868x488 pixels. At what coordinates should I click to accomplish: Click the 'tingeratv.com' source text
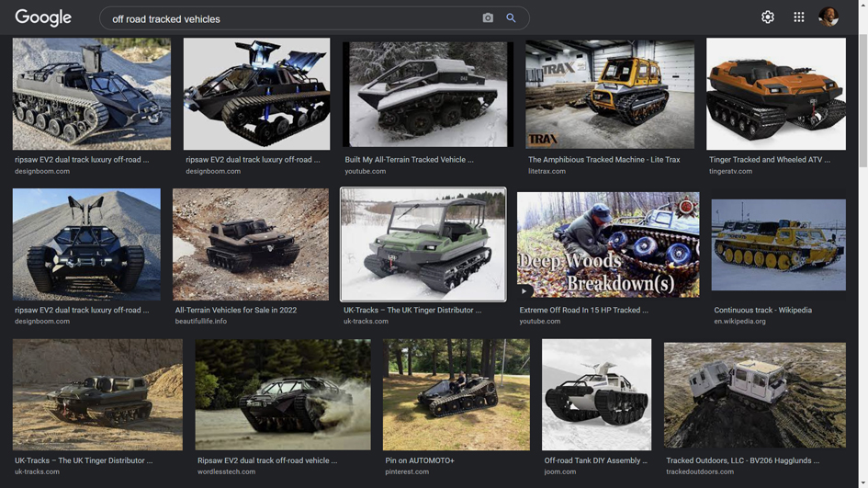pyautogui.click(x=731, y=171)
